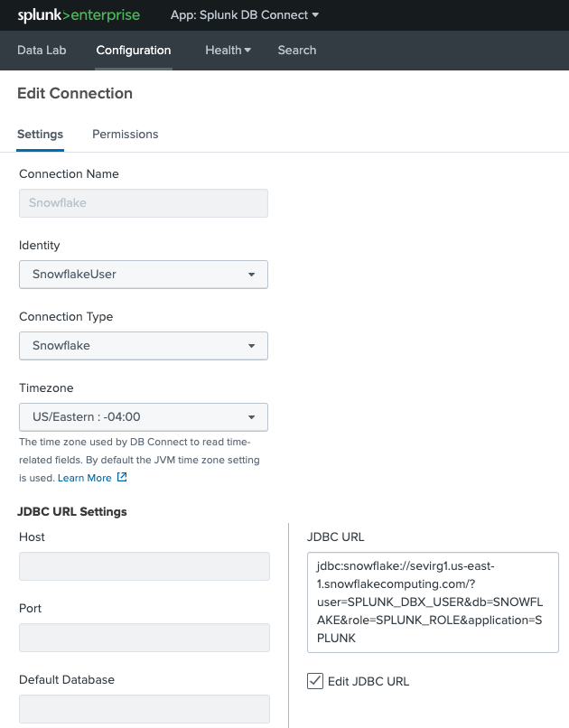Open the Timezone dropdown showing US/Eastern
Image resolution: width=569 pixels, height=728 pixels.
point(144,417)
